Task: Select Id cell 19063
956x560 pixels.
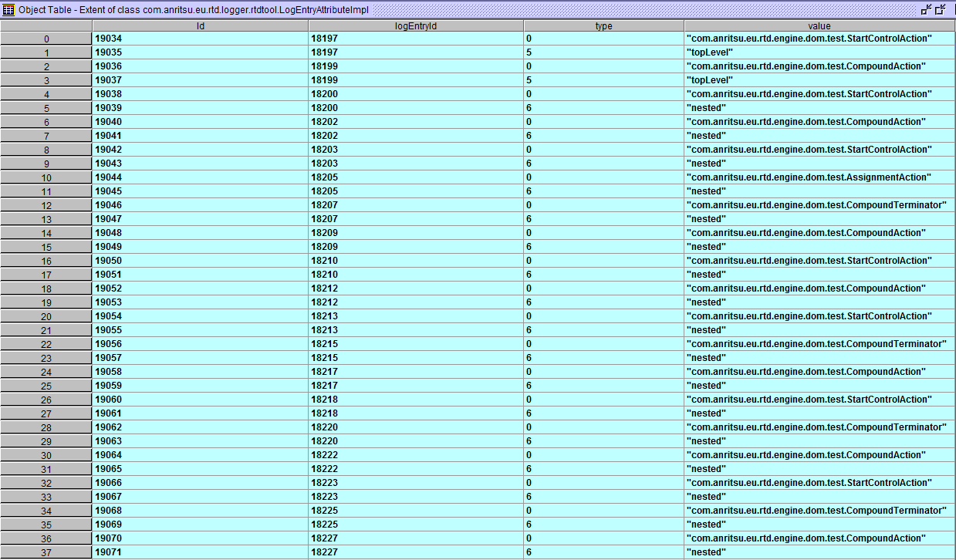Action: (x=201, y=441)
